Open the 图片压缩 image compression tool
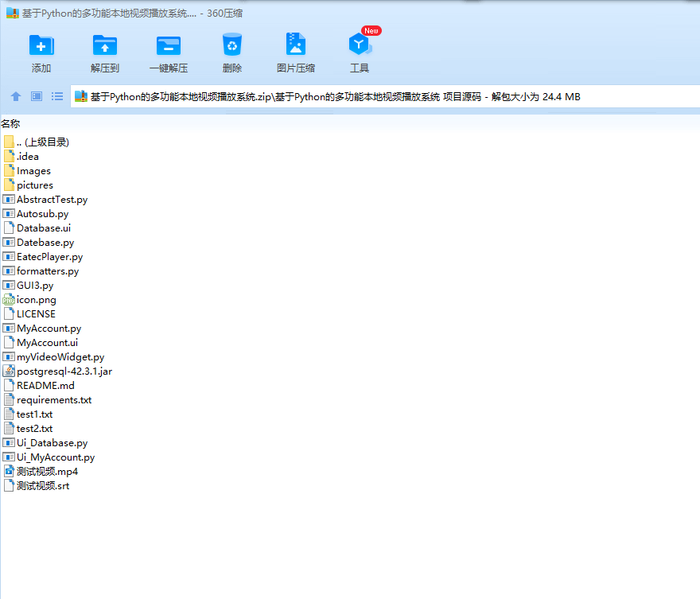This screenshot has height=599, width=700. coord(296,44)
